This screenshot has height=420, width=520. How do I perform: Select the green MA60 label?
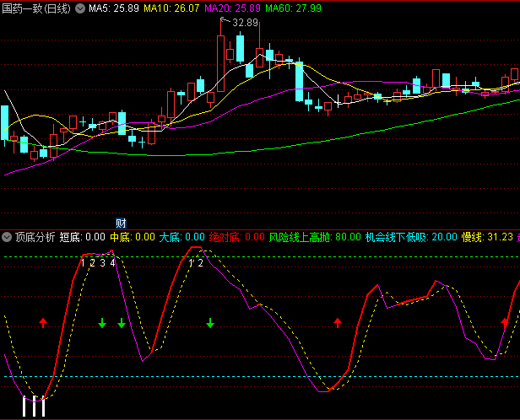click(293, 8)
